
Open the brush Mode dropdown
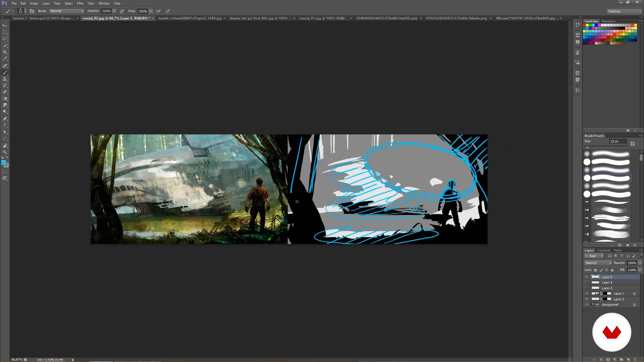point(67,11)
